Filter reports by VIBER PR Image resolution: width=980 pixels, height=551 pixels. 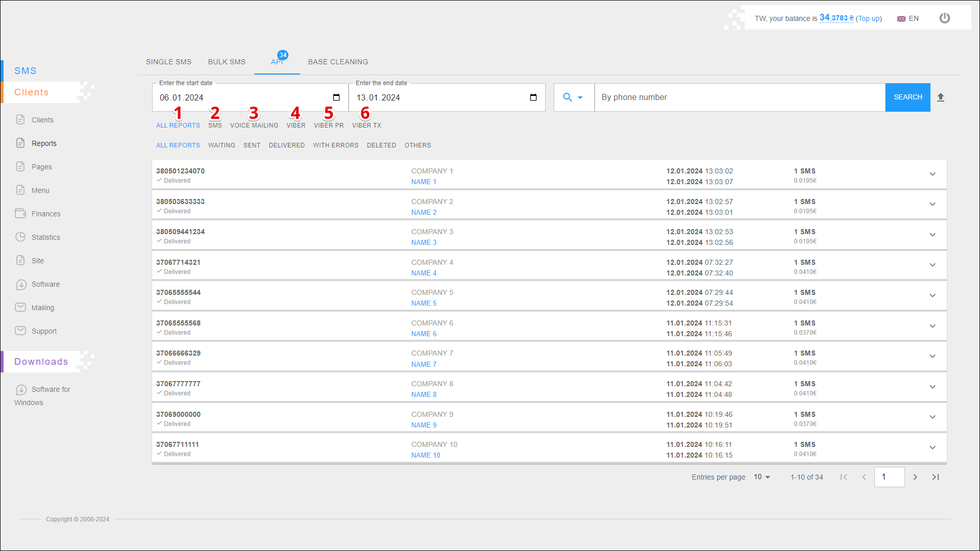click(329, 126)
